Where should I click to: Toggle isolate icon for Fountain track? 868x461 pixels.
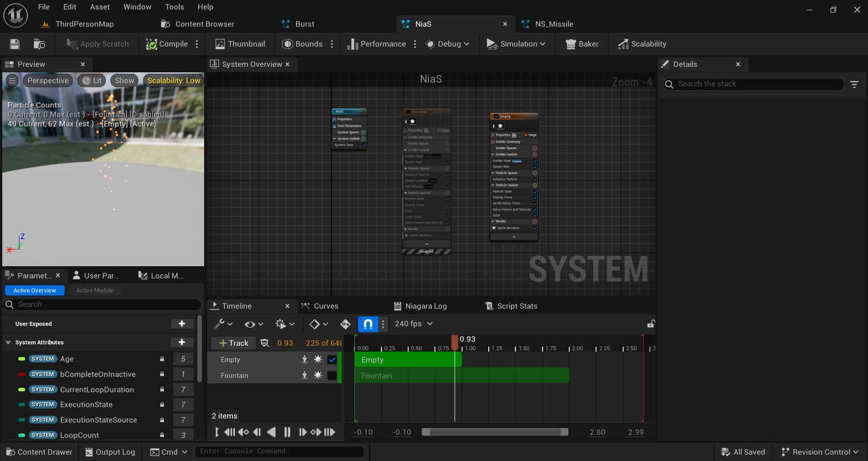coord(305,375)
